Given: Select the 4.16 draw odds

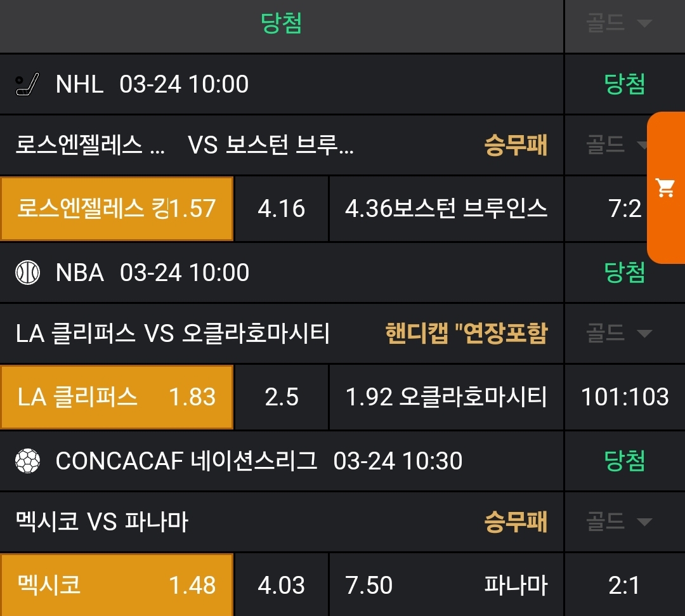Looking at the screenshot, I should (282, 209).
